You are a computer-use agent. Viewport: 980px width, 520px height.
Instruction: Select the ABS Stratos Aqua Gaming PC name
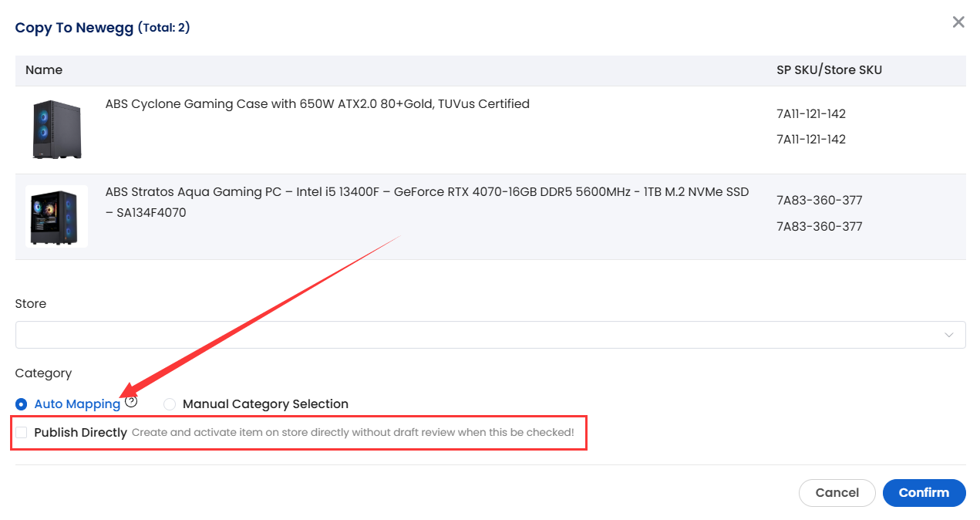pyautogui.click(x=427, y=202)
